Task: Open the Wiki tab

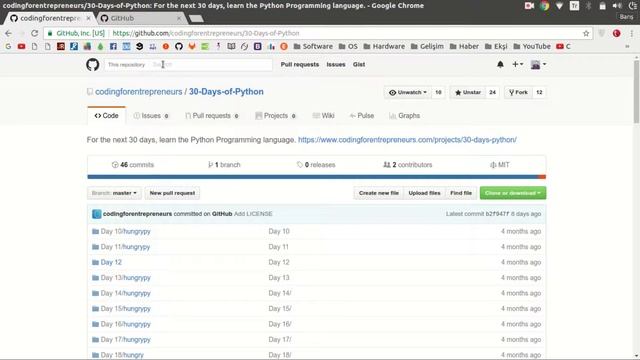Action: click(x=323, y=116)
